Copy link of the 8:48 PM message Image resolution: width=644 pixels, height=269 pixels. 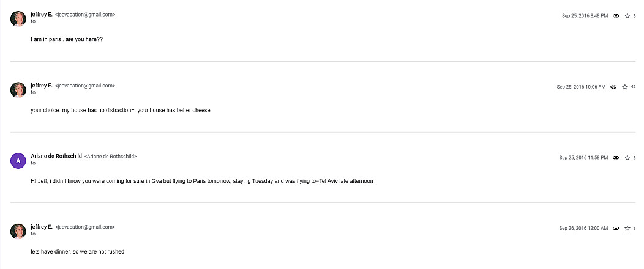pyautogui.click(x=616, y=16)
